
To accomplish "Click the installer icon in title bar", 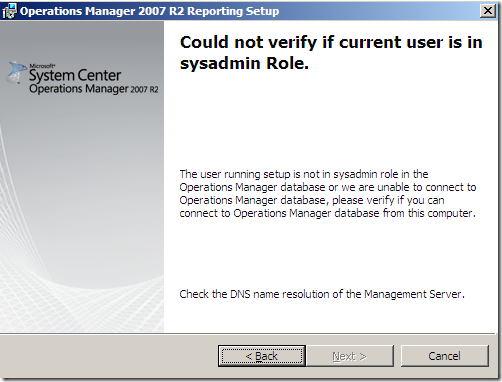I will [9, 11].
